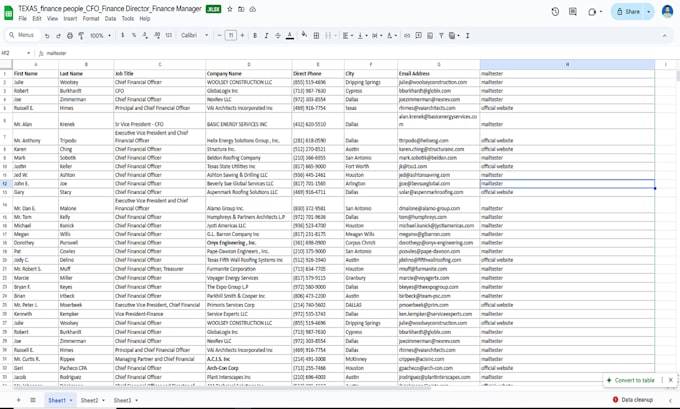Collapse the toolbar with chevron

pyautogui.click(x=664, y=36)
